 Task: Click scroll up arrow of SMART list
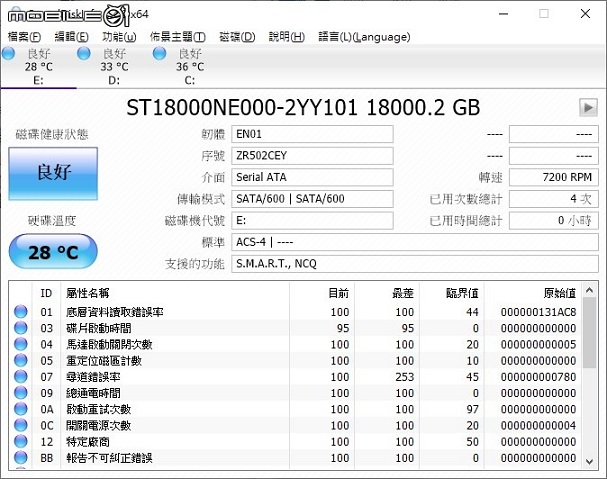click(589, 290)
